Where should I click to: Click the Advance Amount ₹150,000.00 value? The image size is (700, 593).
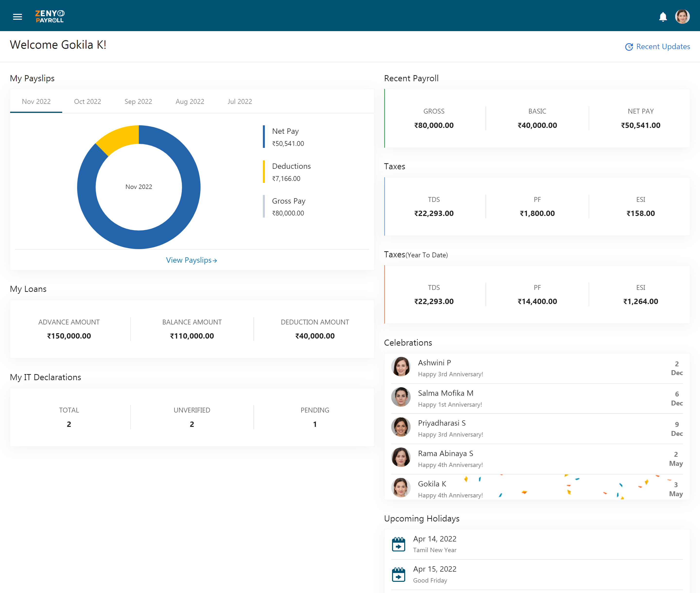pyautogui.click(x=69, y=336)
